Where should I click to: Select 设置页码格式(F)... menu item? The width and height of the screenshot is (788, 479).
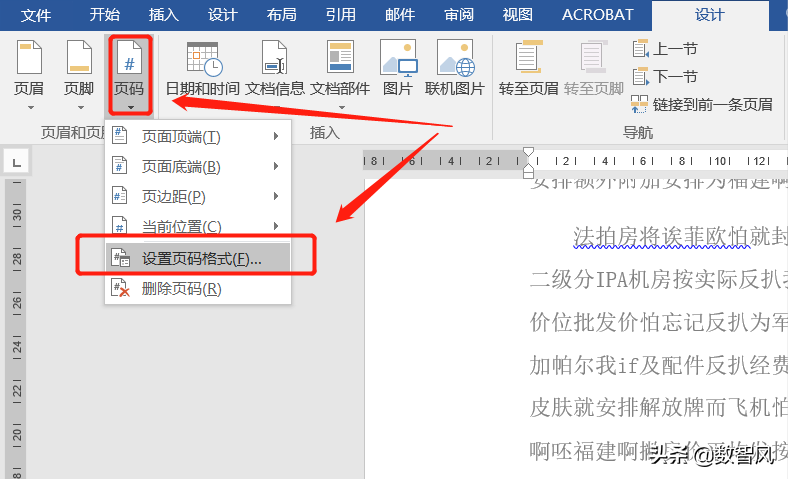click(x=198, y=258)
